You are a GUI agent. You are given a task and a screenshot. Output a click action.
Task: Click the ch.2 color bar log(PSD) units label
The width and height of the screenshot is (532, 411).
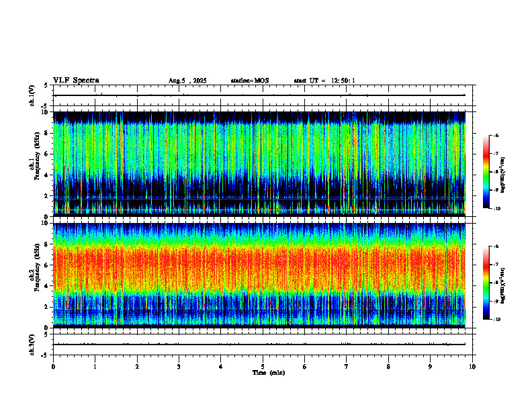503,285
